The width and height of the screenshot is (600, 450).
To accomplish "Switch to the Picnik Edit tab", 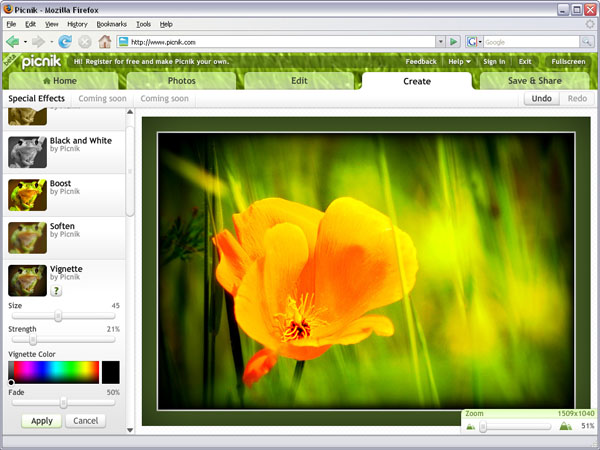I will 299,81.
